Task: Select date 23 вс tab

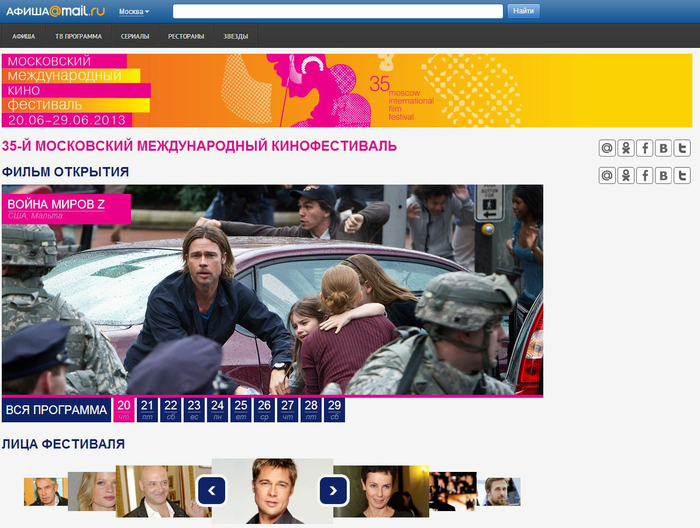Action: [x=194, y=410]
